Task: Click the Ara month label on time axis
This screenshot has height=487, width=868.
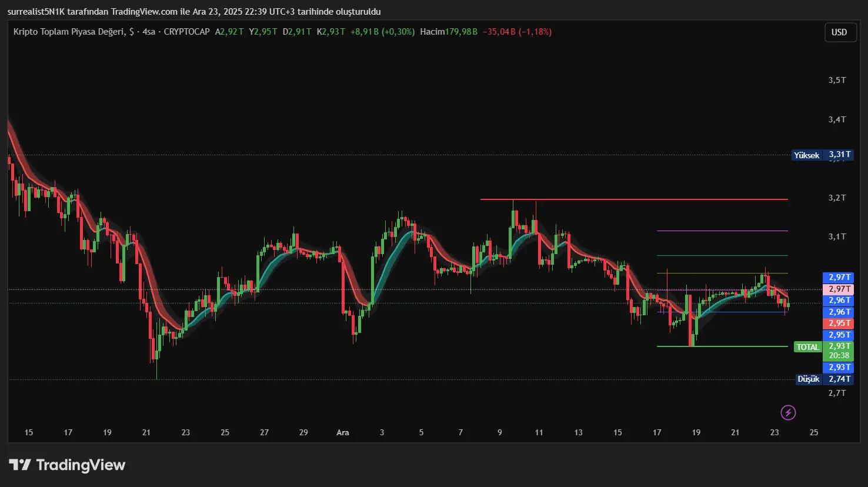Action: (x=343, y=432)
